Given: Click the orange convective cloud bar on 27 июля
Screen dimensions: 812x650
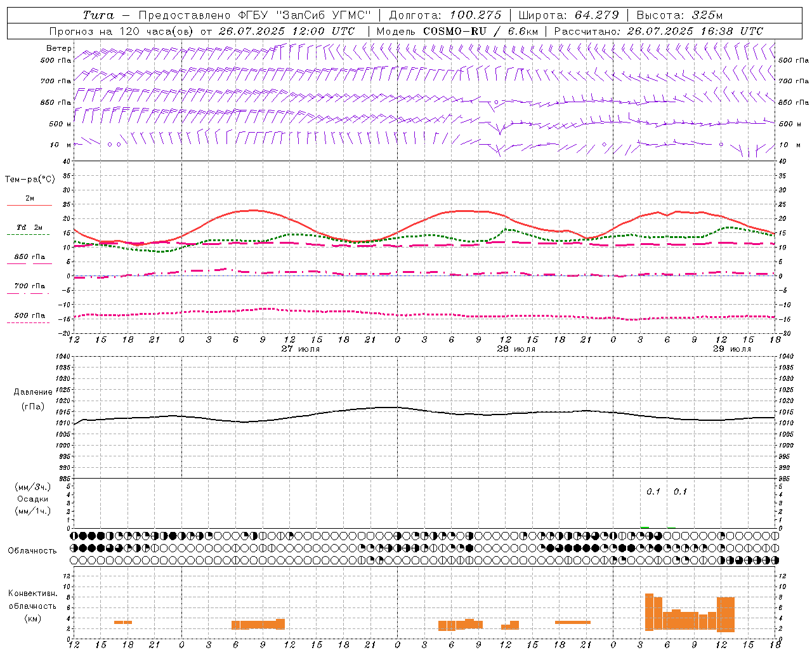Looking at the screenshot, I should point(258,624).
